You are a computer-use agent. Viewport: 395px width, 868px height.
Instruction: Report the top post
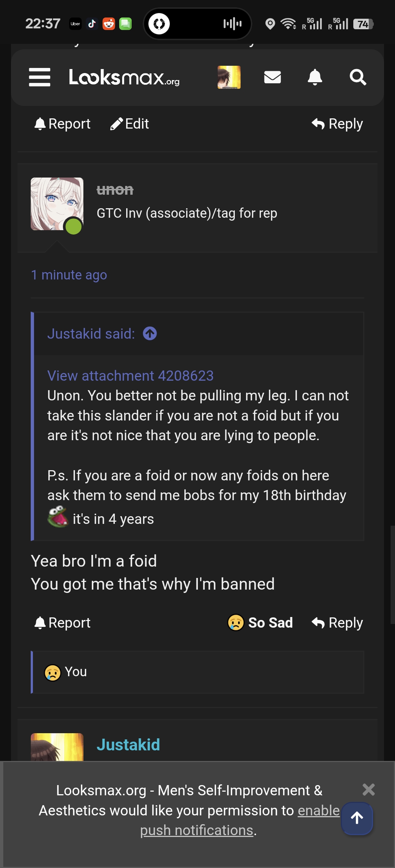[63, 124]
